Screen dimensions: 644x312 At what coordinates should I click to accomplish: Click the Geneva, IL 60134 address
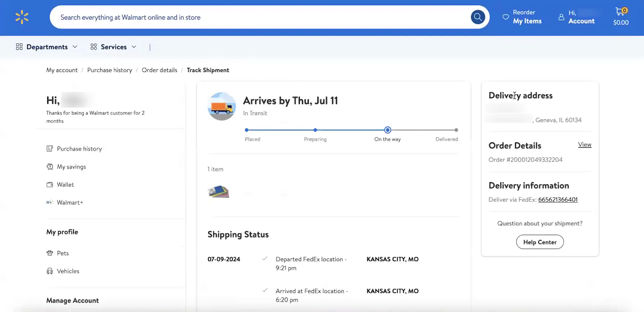coord(558,120)
